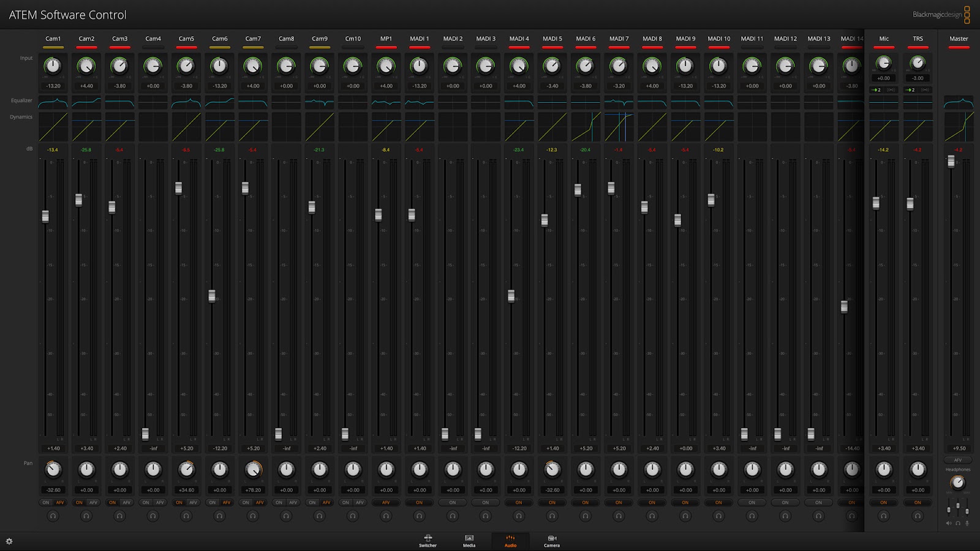Click the Cam1 pan value -32.60

point(53,490)
